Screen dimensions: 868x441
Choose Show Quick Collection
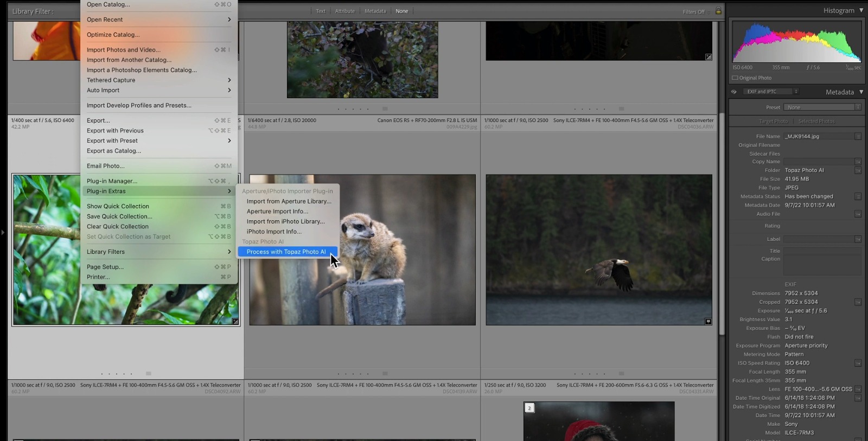tap(158, 206)
